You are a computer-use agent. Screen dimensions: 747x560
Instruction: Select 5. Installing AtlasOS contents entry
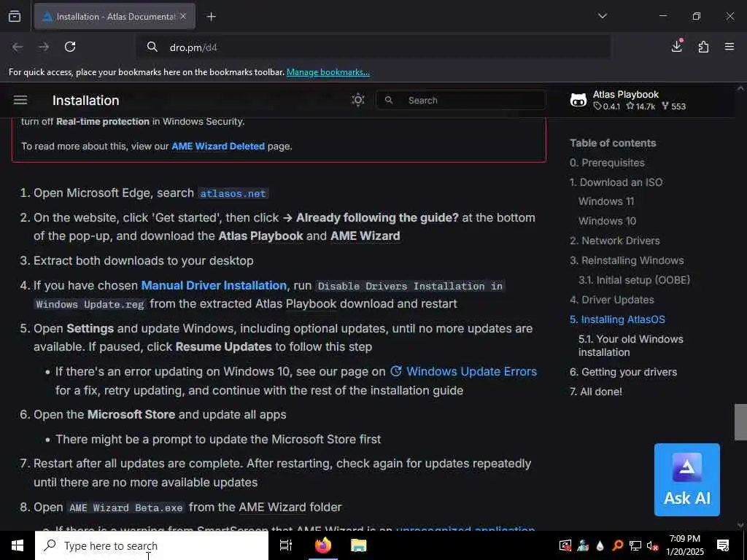(617, 319)
